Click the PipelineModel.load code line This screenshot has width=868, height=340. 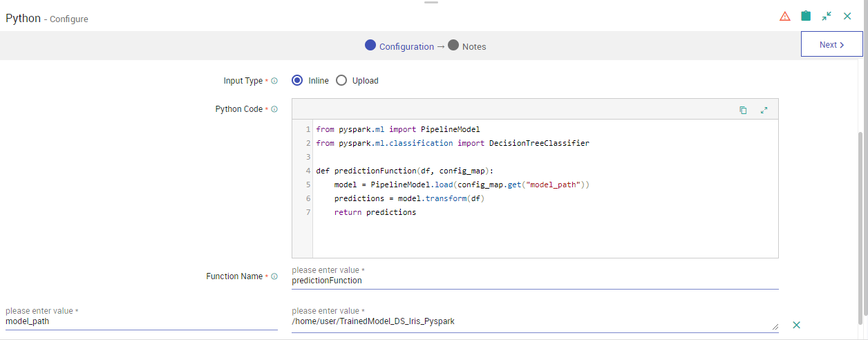pyautogui.click(x=462, y=185)
